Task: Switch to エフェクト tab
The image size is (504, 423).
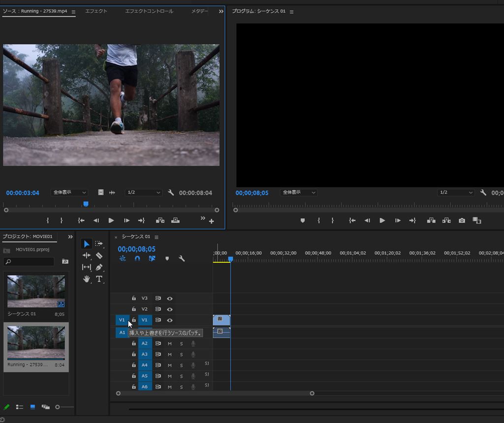Action: pyautogui.click(x=96, y=11)
